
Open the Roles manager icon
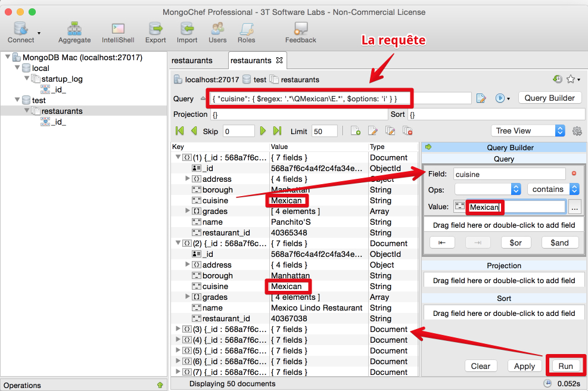tap(247, 32)
